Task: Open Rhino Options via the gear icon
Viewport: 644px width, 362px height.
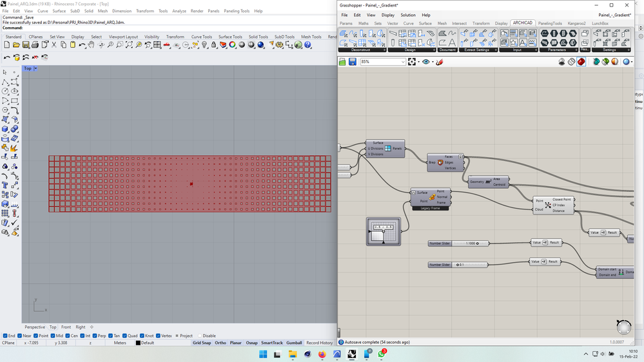Action: 280,44
